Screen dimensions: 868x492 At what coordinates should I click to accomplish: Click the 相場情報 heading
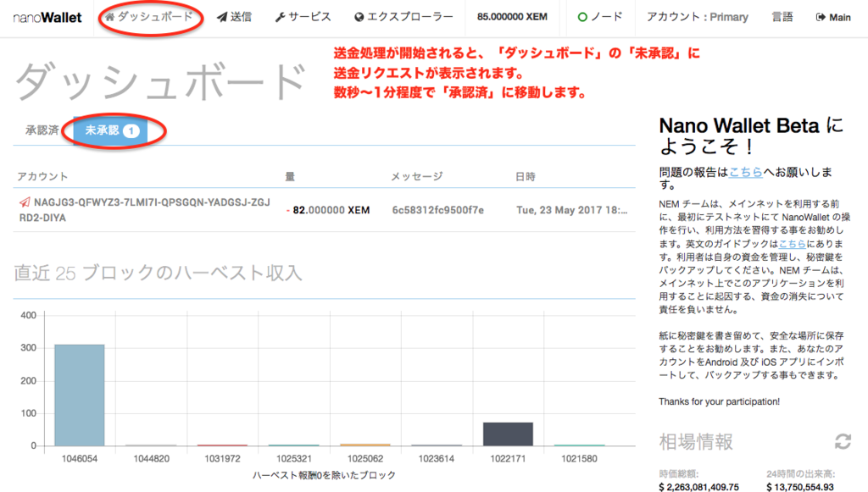tap(696, 442)
